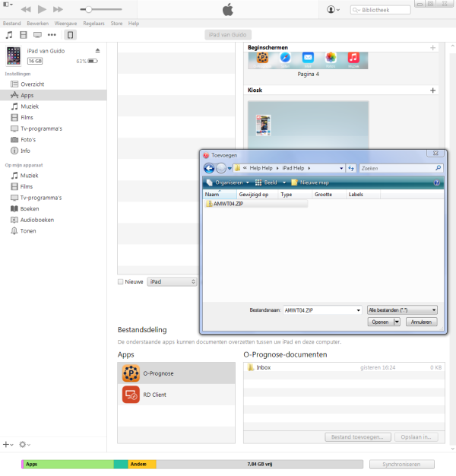This screenshot has width=456, height=476.
Task: Open the Beeld view options
Action: coord(271,182)
